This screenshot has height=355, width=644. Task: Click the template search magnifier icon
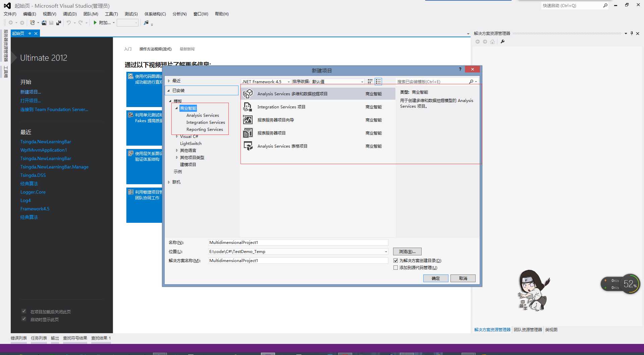point(471,82)
